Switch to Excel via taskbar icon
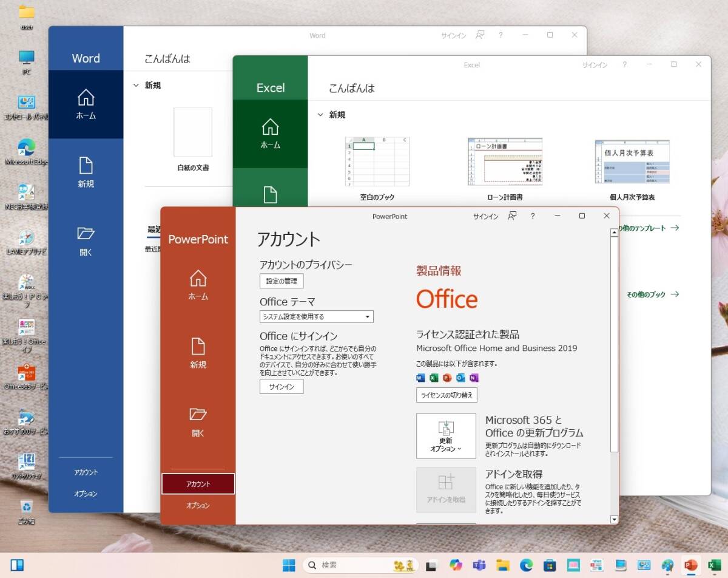This screenshot has width=728, height=578. [713, 565]
